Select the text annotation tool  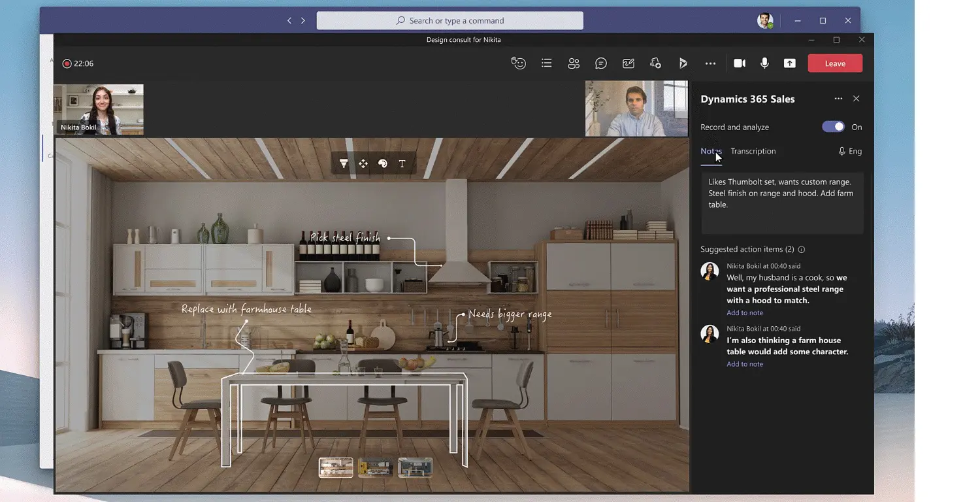(402, 163)
